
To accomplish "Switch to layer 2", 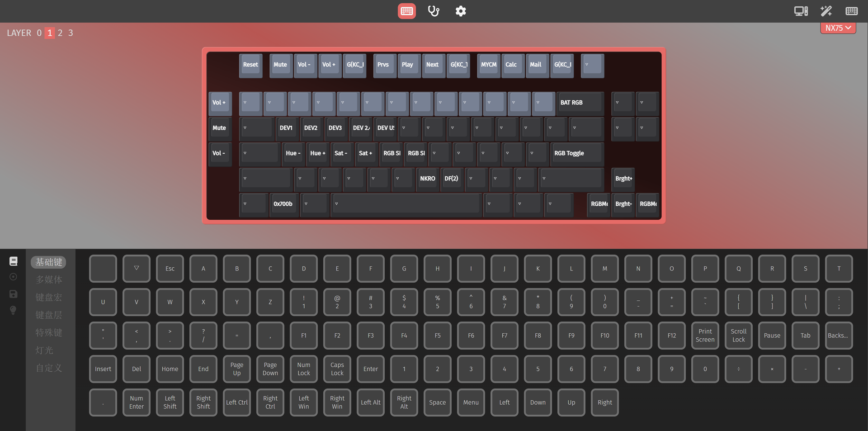I will (60, 33).
